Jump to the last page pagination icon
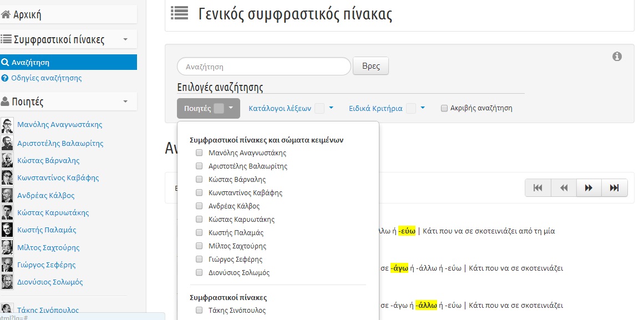 pos(614,188)
